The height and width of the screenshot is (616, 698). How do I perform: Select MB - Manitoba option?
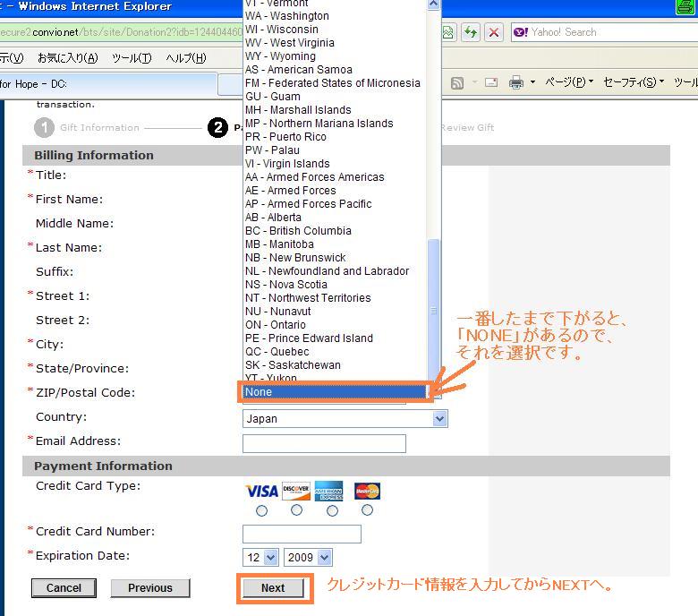tap(335, 244)
